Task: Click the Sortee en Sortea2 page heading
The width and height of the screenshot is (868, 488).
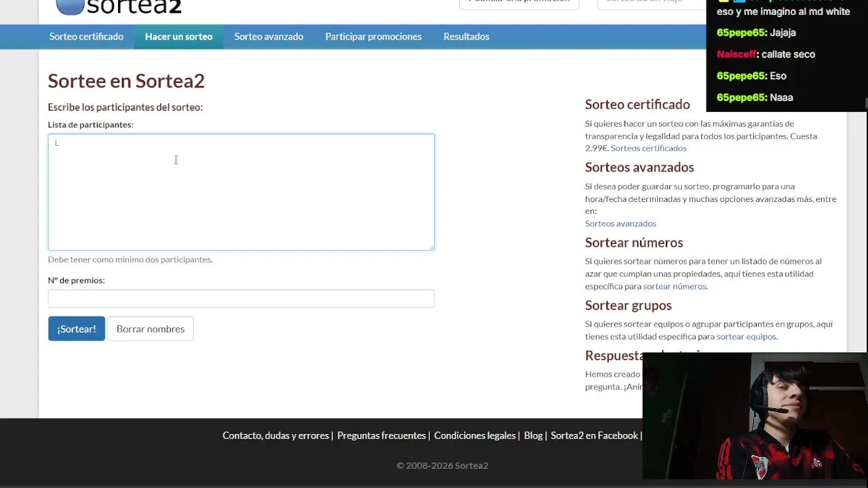Action: (126, 81)
